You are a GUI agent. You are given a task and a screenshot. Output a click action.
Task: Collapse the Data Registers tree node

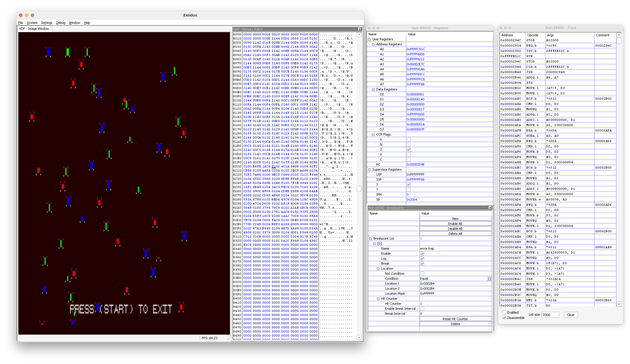[373, 89]
